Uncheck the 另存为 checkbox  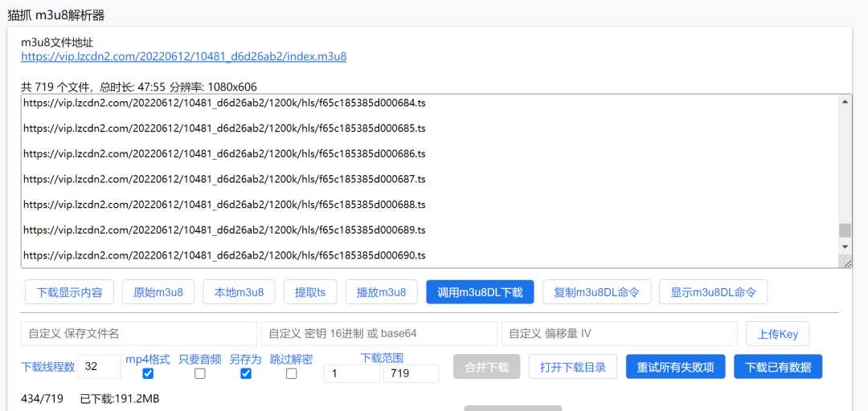(x=246, y=373)
